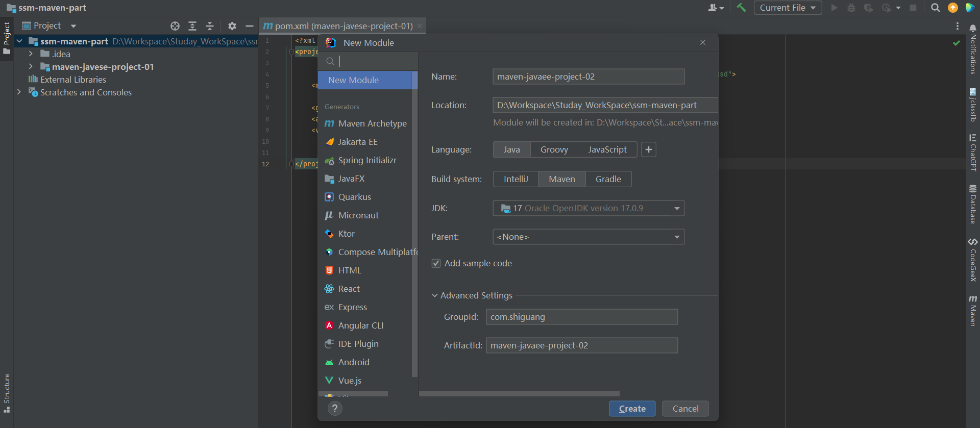Click the Location field
The height and width of the screenshot is (428, 980).
click(605, 105)
